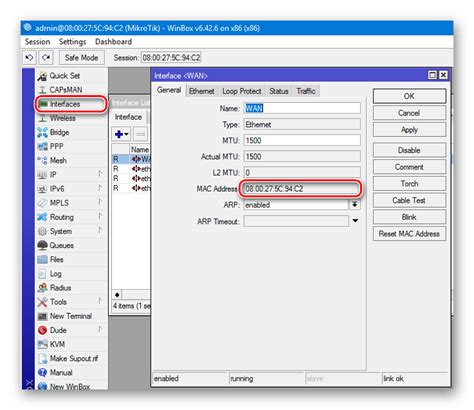Viewport: 474px width, 410px height.
Task: Close the Interface WAN dialog
Action: [443, 75]
